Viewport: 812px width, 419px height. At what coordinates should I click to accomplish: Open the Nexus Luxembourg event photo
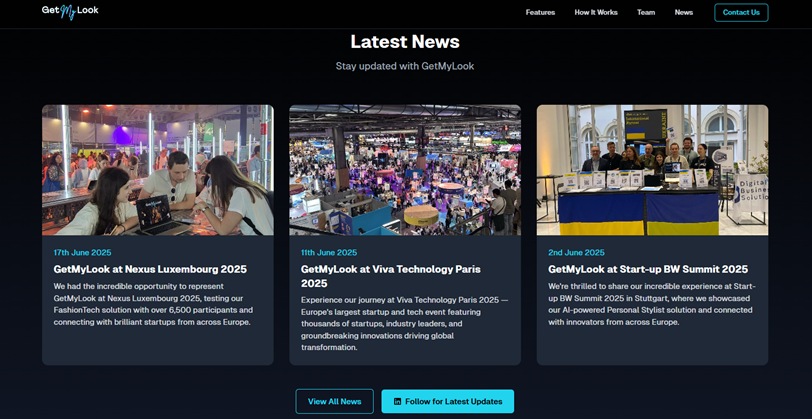[x=157, y=170]
